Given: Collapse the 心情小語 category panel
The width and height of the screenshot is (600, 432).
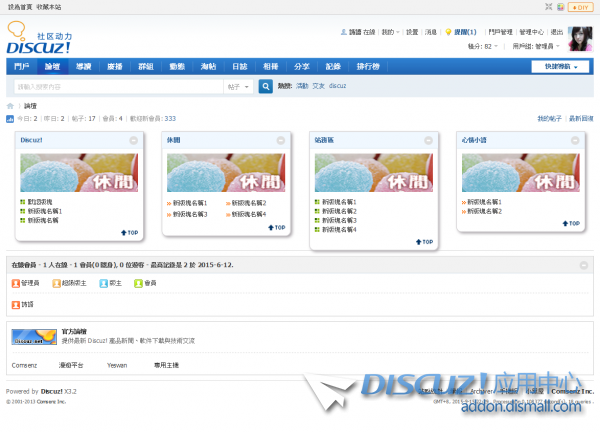Looking at the screenshot, I should [x=574, y=140].
